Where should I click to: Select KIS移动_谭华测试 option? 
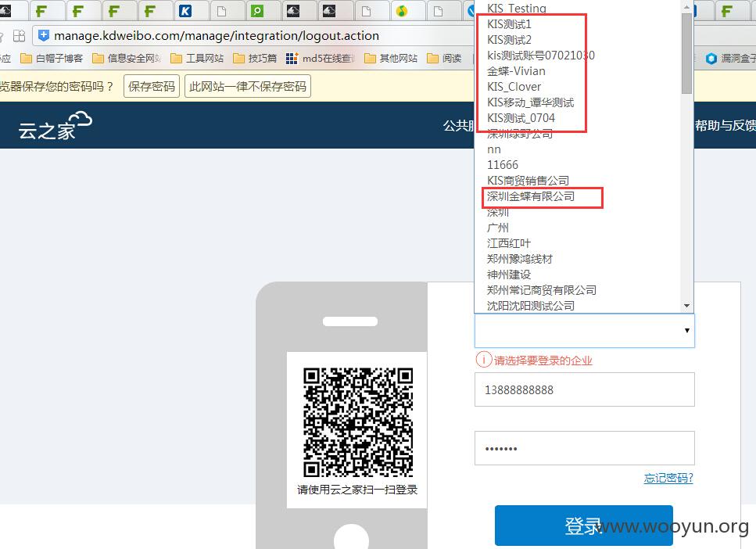530,102
